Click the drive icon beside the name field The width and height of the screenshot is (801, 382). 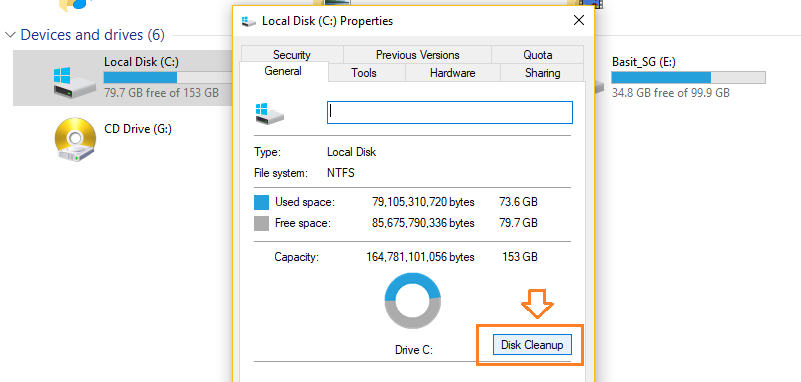click(269, 113)
